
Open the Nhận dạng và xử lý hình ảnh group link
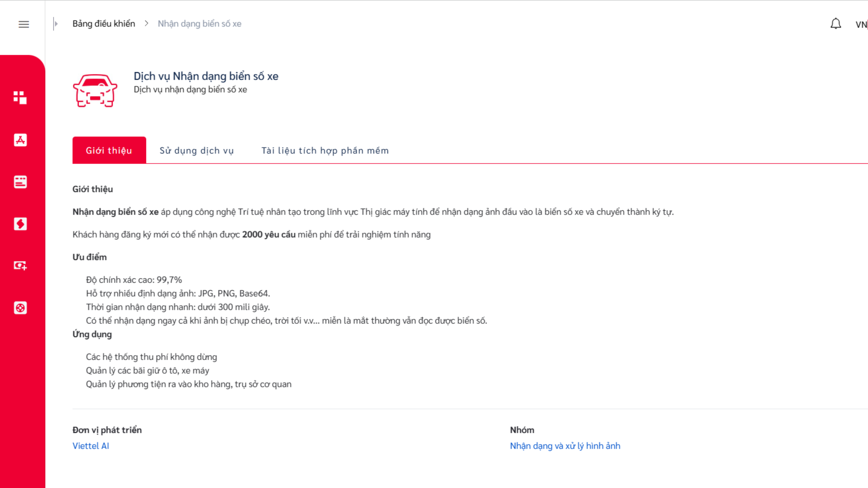565,446
